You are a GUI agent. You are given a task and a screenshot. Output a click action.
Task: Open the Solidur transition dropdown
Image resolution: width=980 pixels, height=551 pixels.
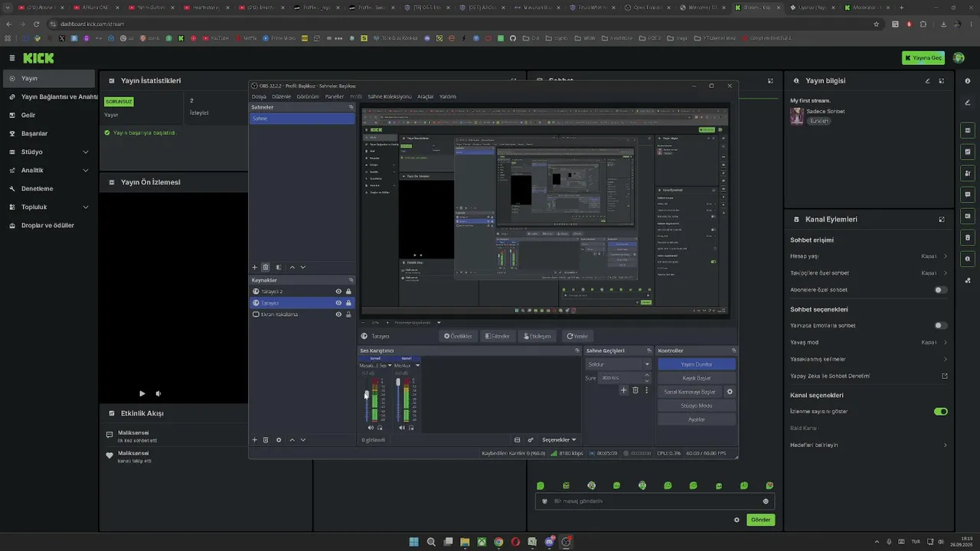point(618,364)
